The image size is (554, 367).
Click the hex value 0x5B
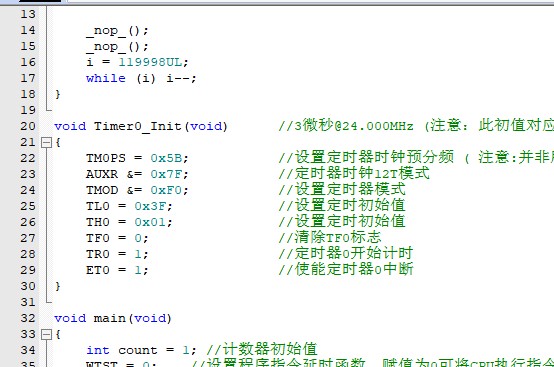point(166,158)
